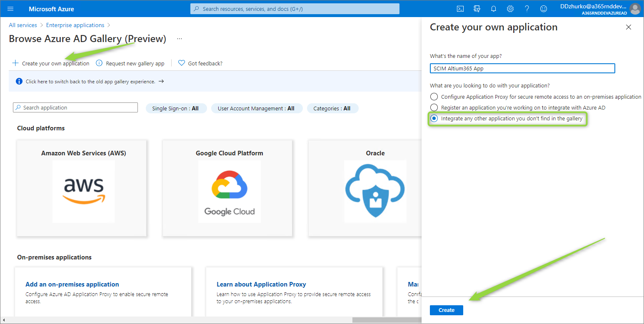Click Create your own application

pyautogui.click(x=51, y=63)
